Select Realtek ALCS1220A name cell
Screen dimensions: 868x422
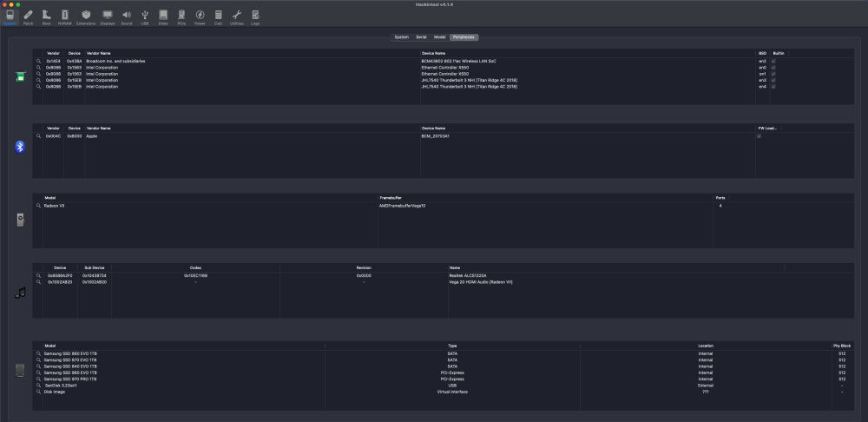(468, 275)
